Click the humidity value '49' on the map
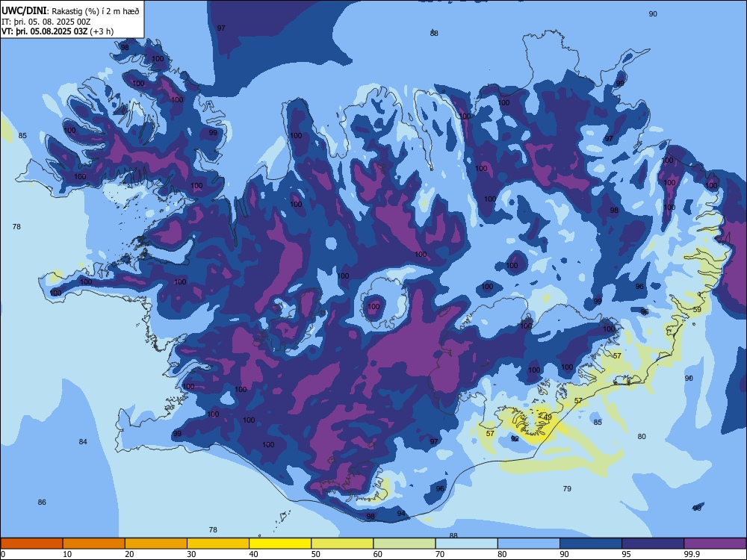The width and height of the screenshot is (747, 560). [x=548, y=417]
